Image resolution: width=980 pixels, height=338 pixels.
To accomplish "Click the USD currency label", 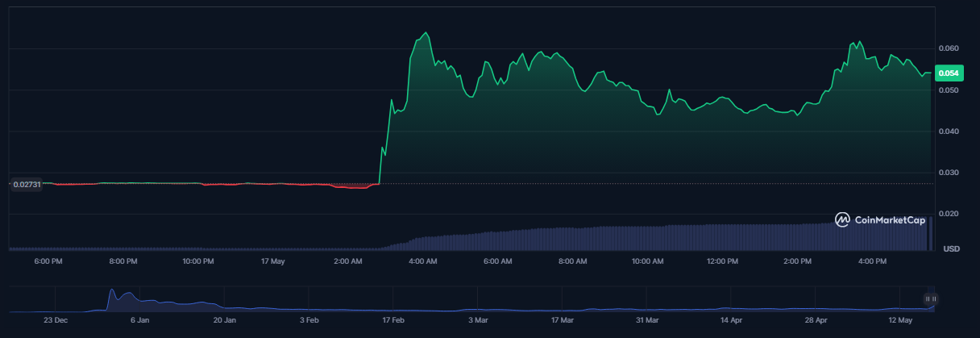I will click(x=951, y=248).
